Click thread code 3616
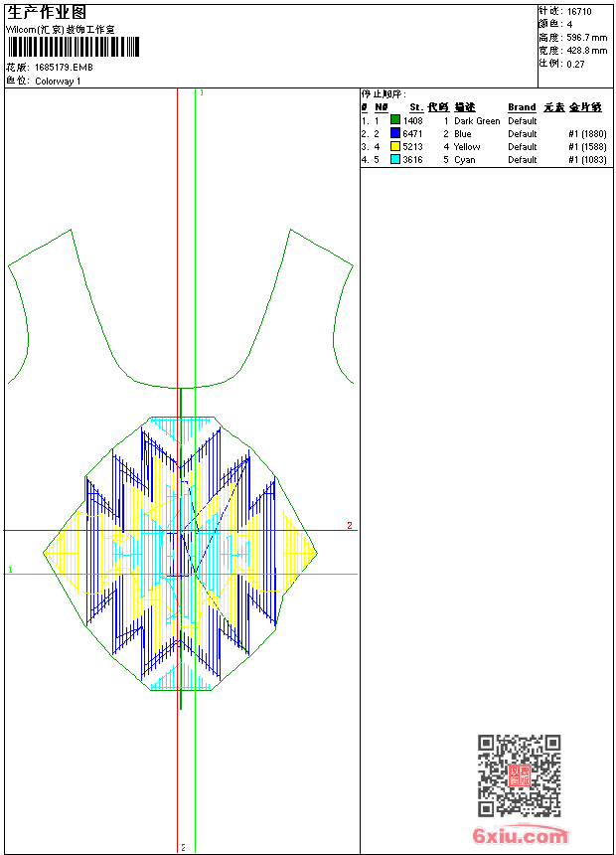The width and height of the screenshot is (616, 855). click(412, 160)
